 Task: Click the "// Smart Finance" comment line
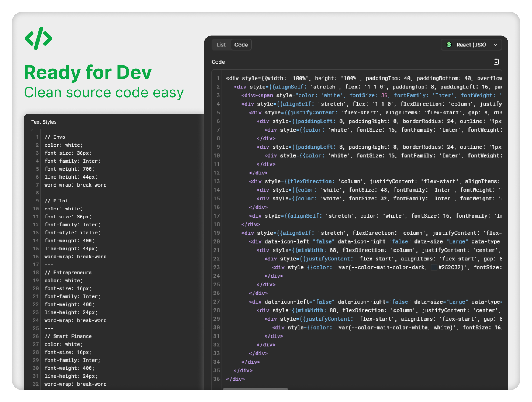[x=68, y=336]
